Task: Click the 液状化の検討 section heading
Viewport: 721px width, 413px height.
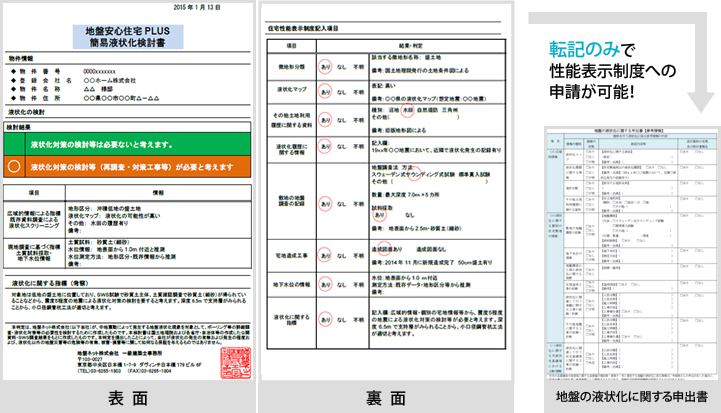Action: point(26,112)
